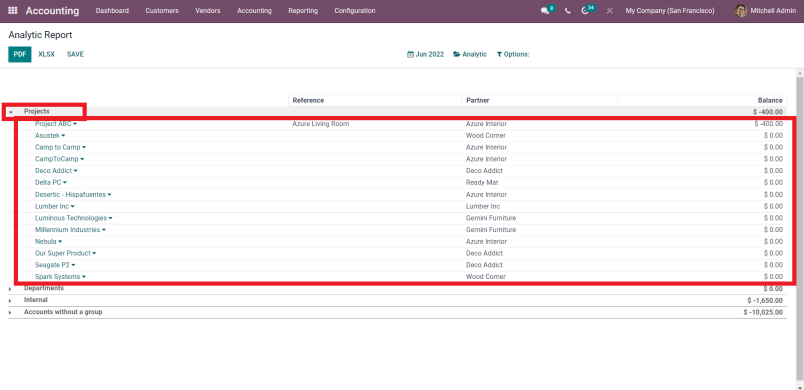Click the Analytic Report page title
Image resolution: width=804 pixels, height=390 pixels.
[x=40, y=35]
